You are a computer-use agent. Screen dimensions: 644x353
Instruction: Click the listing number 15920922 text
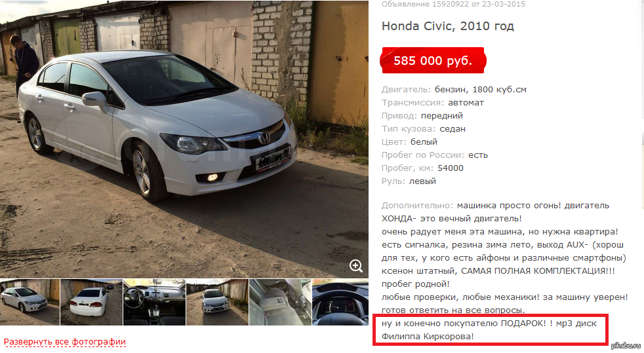click(x=450, y=4)
